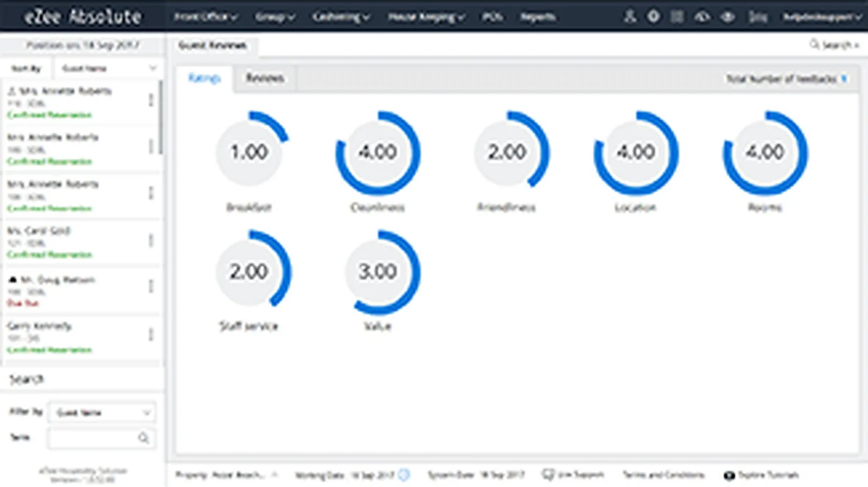Click the guest user icon in top bar
Screen dimensions: 868x487
tap(629, 16)
